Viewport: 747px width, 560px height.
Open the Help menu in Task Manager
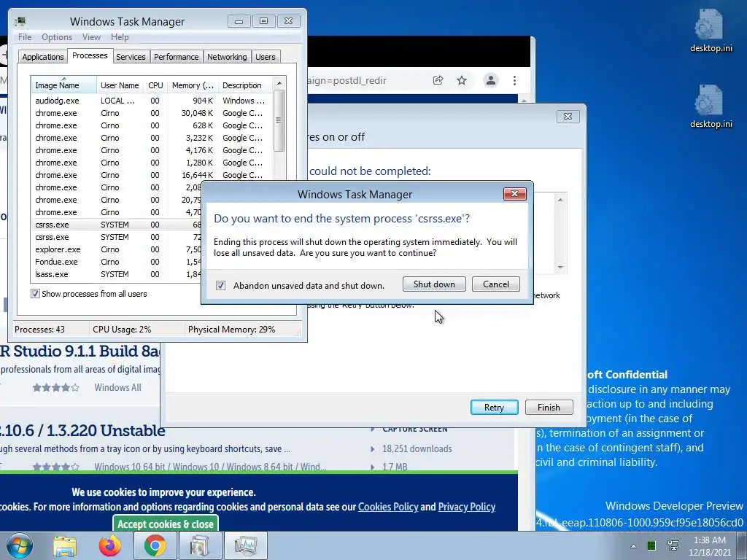(x=120, y=37)
